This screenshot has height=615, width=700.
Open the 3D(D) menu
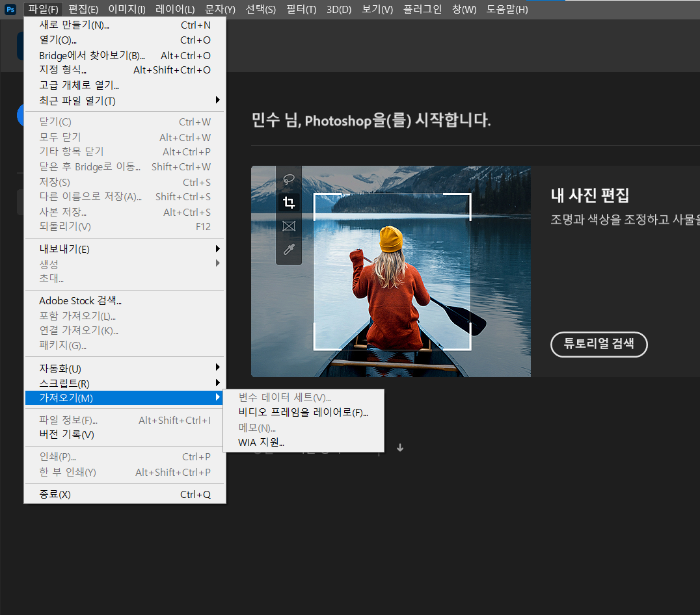(x=339, y=9)
